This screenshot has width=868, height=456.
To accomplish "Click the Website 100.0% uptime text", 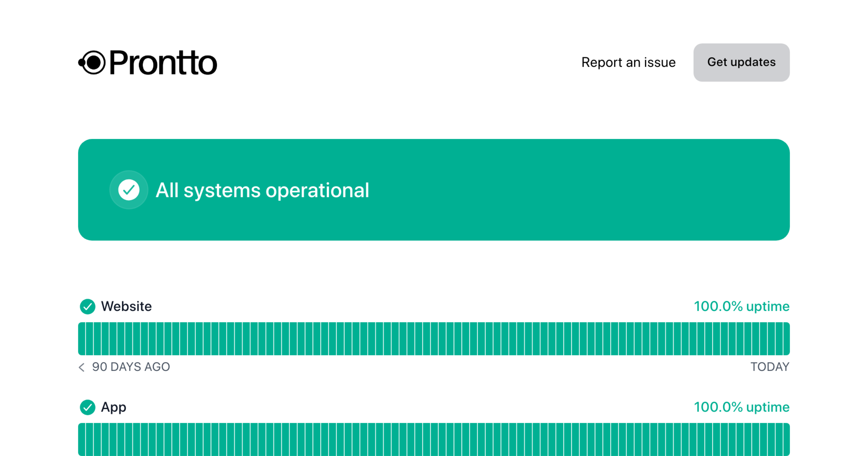I will (741, 307).
